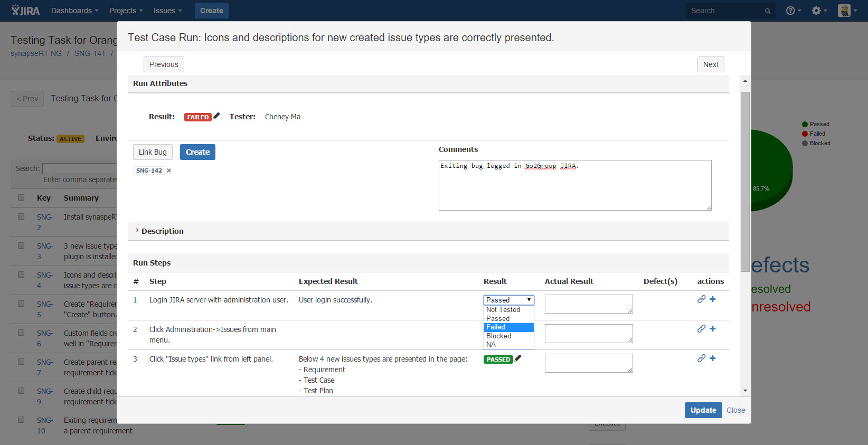The image size is (868, 445).
Task: Check the box for row SNG-4
Action: [x=21, y=274]
